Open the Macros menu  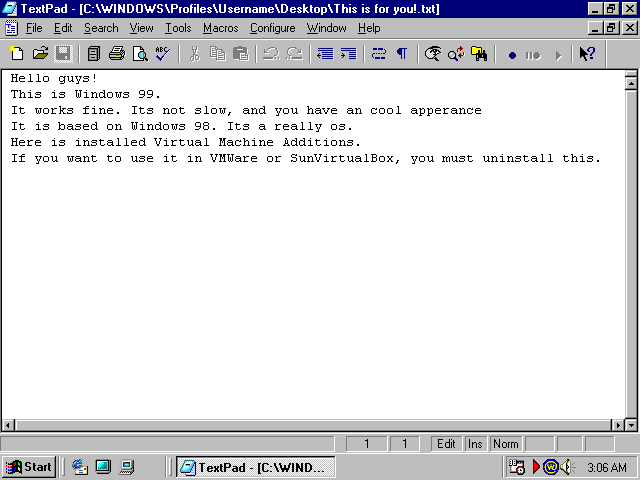[x=220, y=28]
